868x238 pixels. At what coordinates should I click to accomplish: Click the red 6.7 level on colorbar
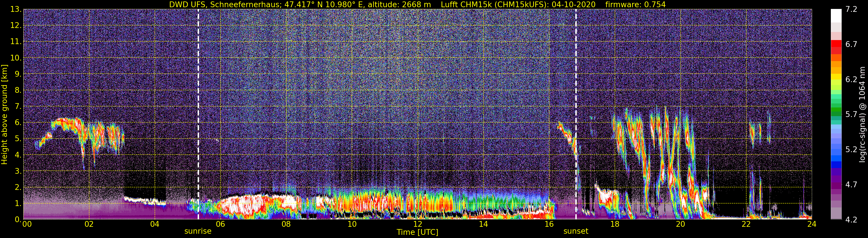[836, 44]
